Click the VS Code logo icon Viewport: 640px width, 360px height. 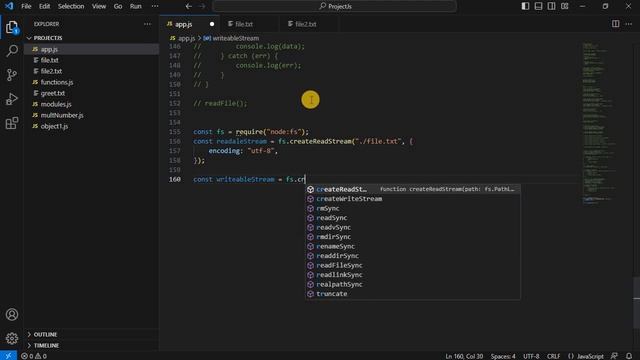[x=9, y=6]
